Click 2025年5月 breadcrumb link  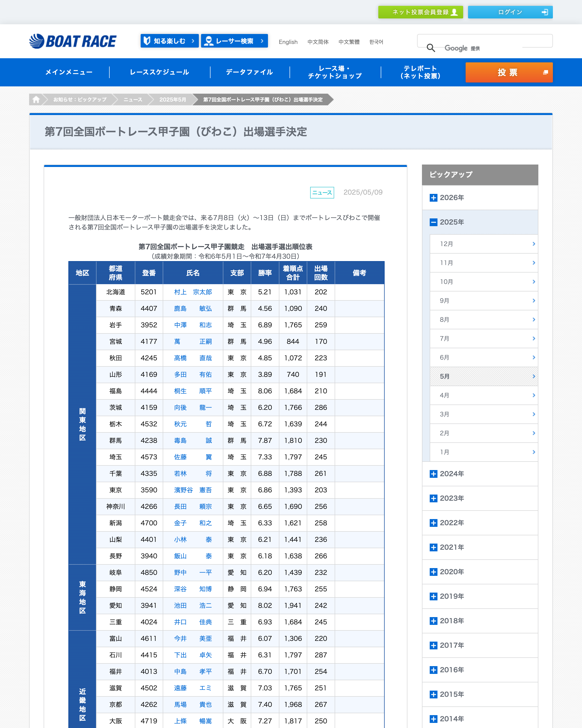pyautogui.click(x=173, y=99)
